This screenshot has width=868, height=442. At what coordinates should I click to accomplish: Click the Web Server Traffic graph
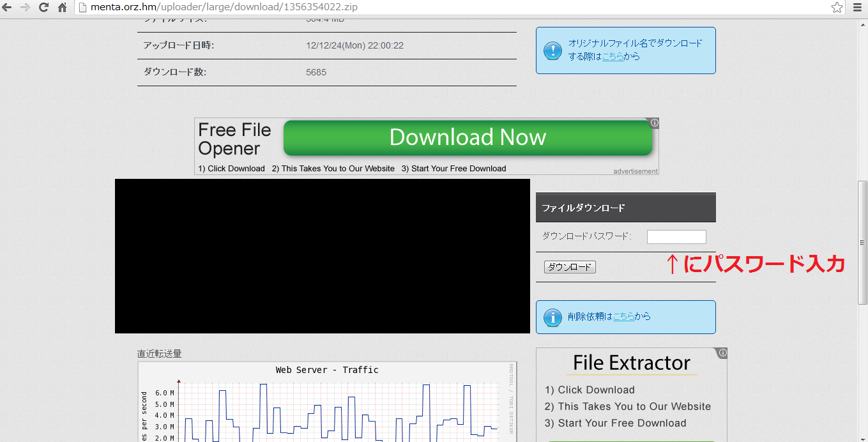(327, 402)
